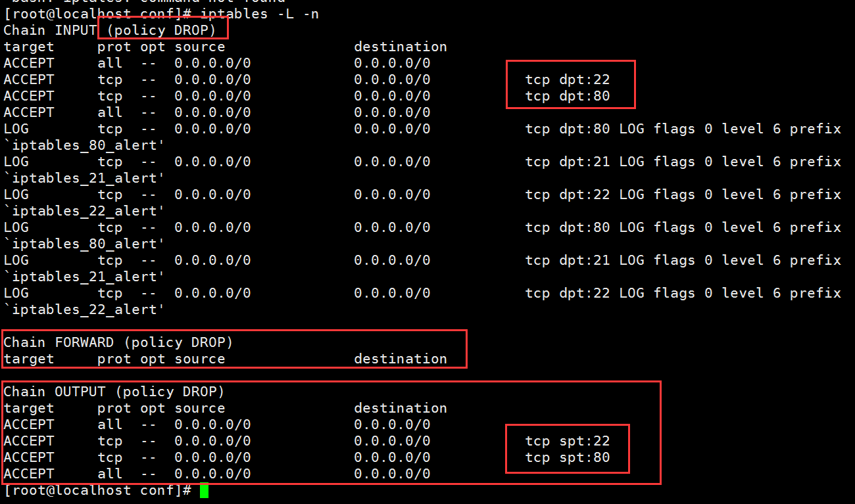The width and height of the screenshot is (855, 504).
Task: Click the last 'iptables_22_alert' prefix line
Action: coord(84,309)
